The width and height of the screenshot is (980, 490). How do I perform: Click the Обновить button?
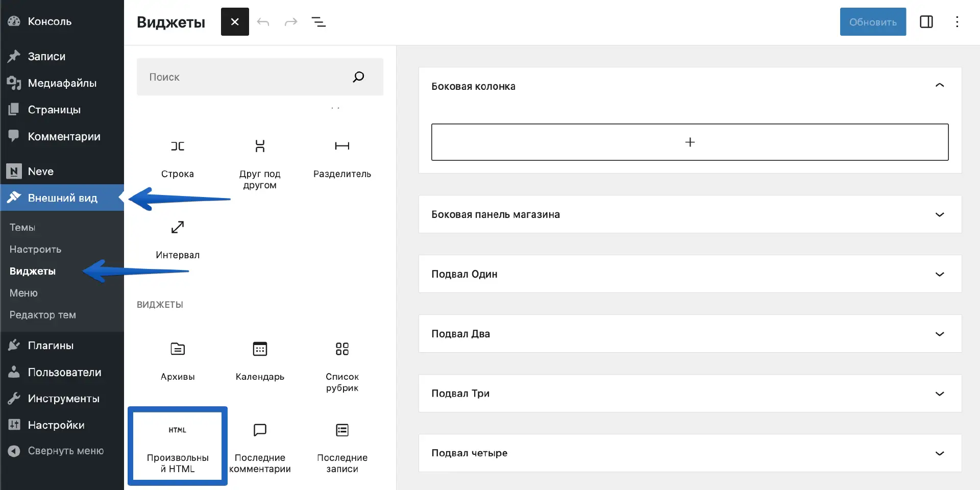pos(873,22)
